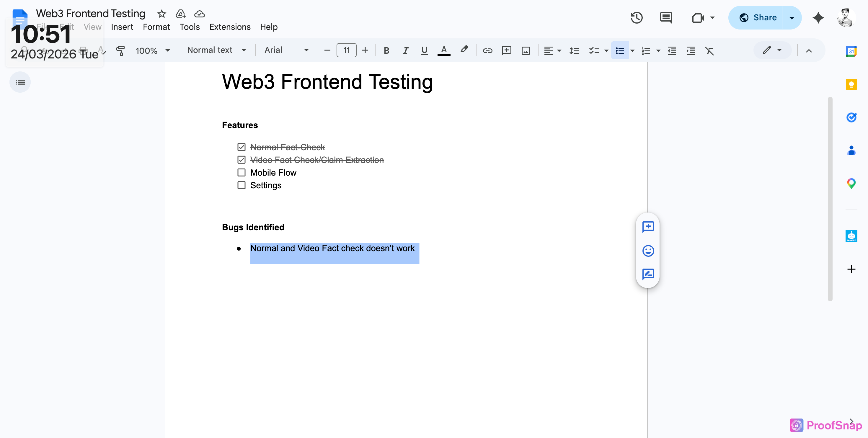Check the Mobile Flow checkbox

point(241,172)
